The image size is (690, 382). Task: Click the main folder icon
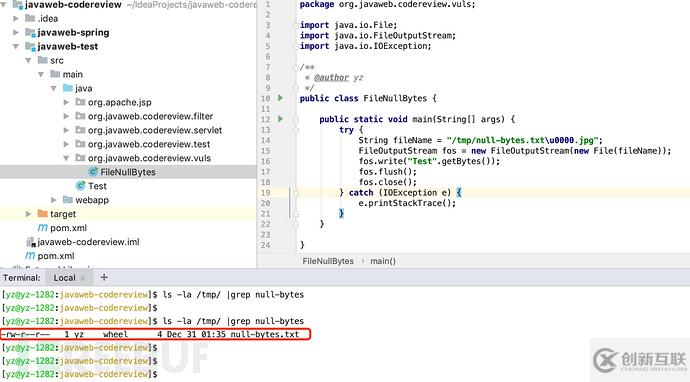click(x=55, y=74)
